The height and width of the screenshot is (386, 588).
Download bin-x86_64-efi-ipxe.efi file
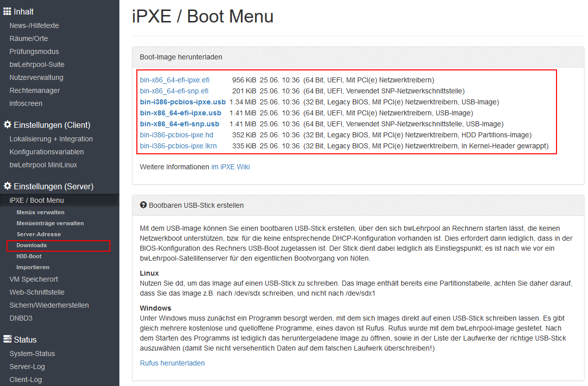click(174, 80)
